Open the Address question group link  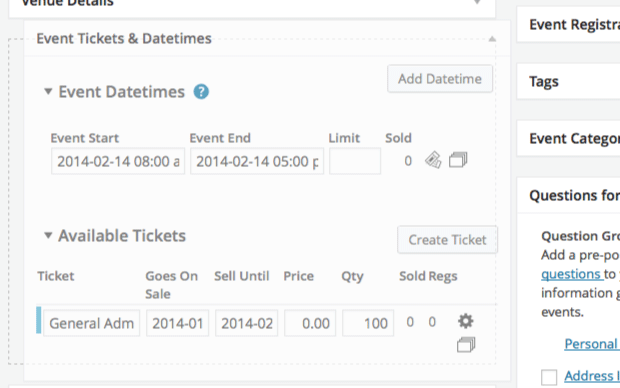tap(592, 376)
